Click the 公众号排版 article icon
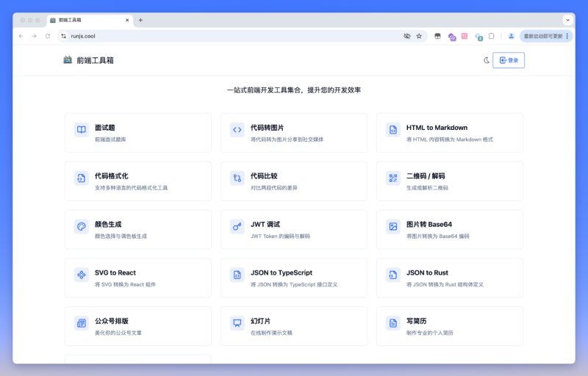Image resolution: width=588 pixels, height=376 pixels. click(x=82, y=323)
